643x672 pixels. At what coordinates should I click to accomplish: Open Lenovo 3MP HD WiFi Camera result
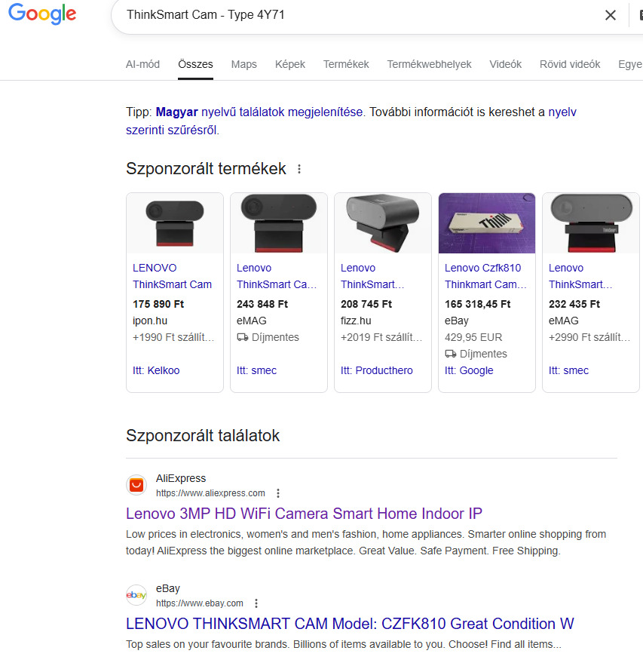pos(304,514)
